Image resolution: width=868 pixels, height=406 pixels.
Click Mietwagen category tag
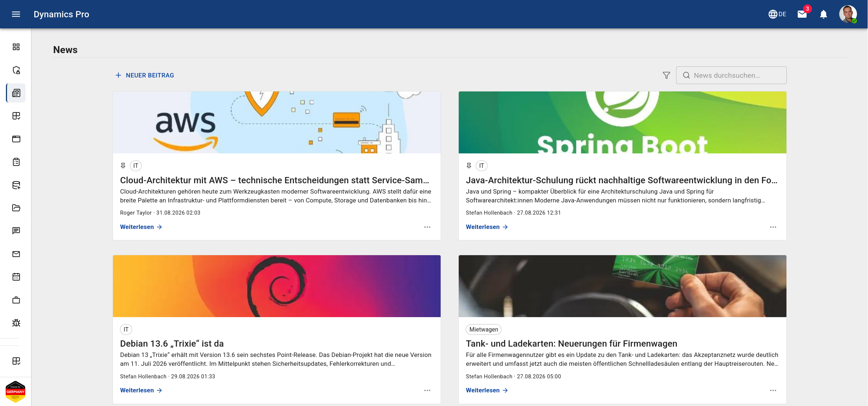click(x=483, y=330)
